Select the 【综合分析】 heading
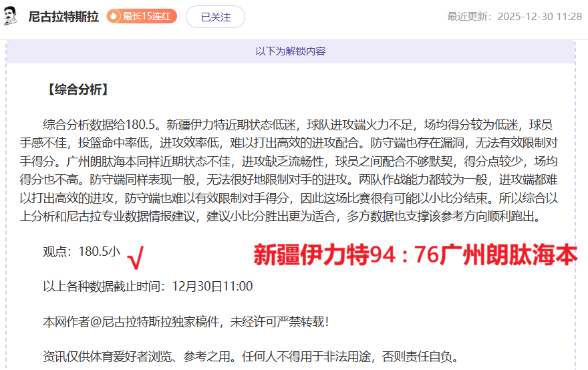The image size is (588, 370). [x=76, y=89]
